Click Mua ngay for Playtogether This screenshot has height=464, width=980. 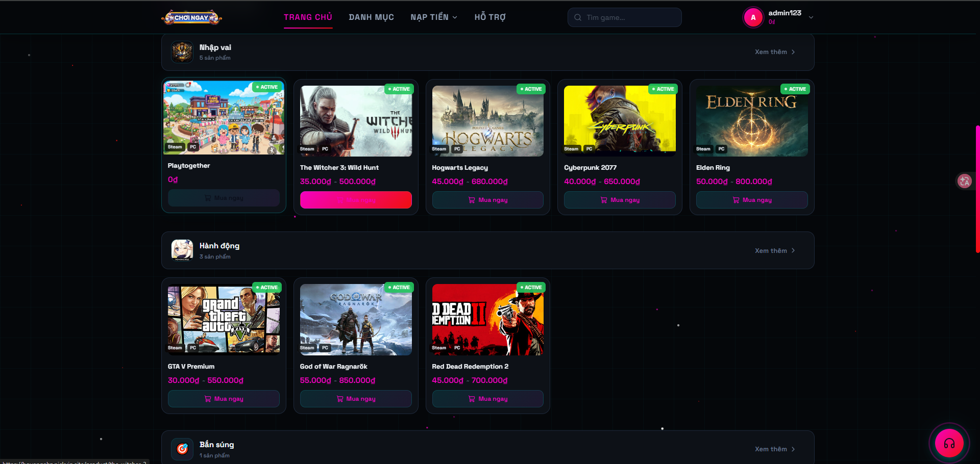224,198
